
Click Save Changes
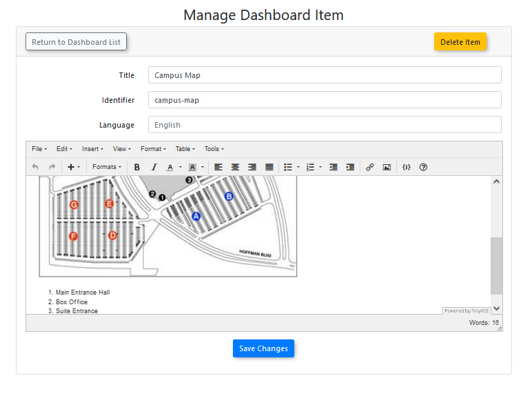pyautogui.click(x=263, y=348)
